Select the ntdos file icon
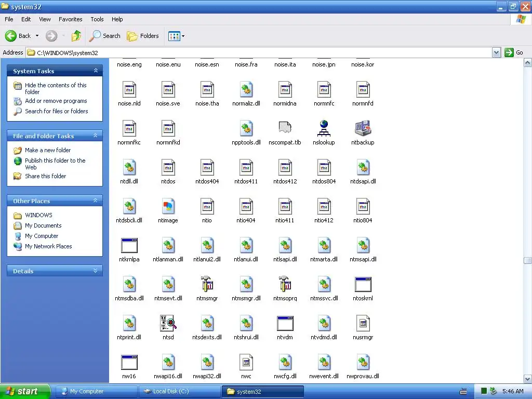Screen dimensions: 532x399 (x=168, y=167)
